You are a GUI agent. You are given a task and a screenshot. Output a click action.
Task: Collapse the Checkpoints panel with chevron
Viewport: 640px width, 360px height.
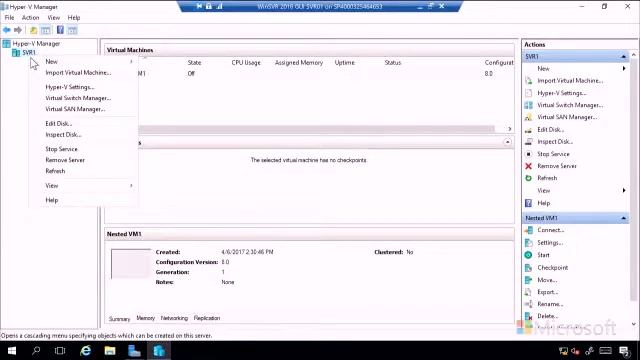[x=507, y=142]
